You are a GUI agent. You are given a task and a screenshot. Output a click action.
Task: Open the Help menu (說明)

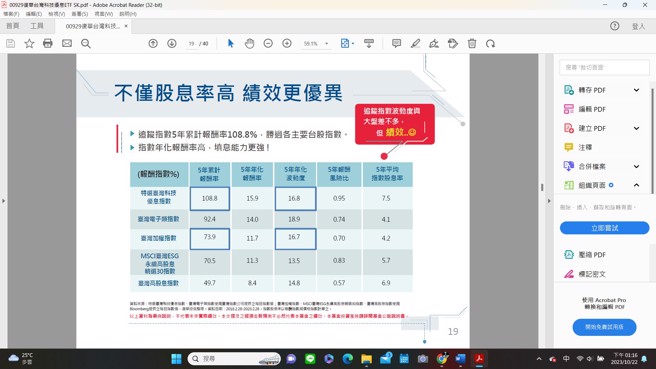pos(128,14)
